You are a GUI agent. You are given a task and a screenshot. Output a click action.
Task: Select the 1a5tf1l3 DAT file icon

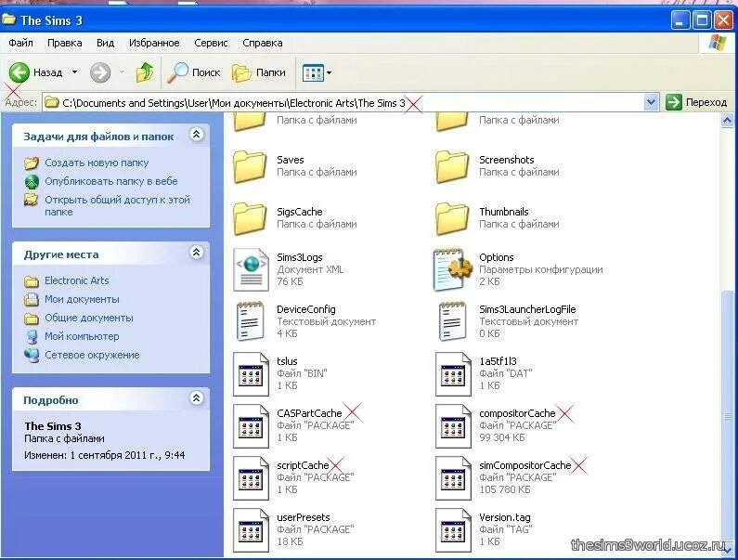(x=453, y=374)
